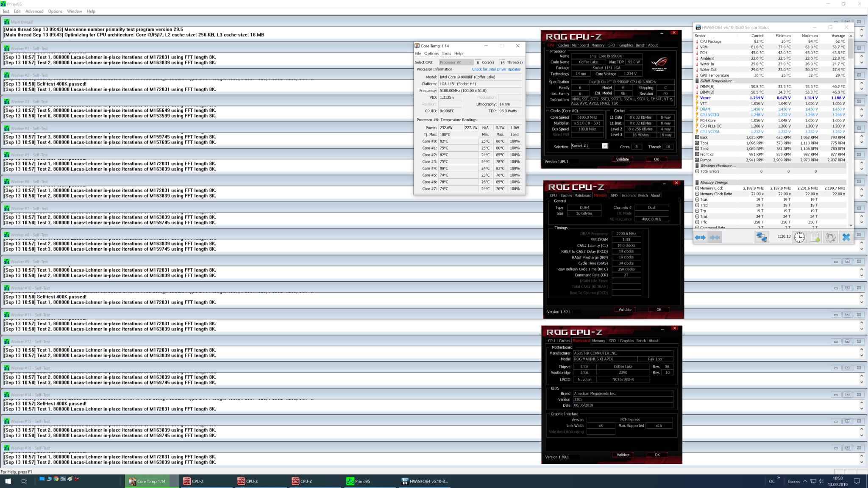Viewport: 868px width, 488px height.
Task: Click Worker #8 Self-Test window icon
Action: (6, 235)
